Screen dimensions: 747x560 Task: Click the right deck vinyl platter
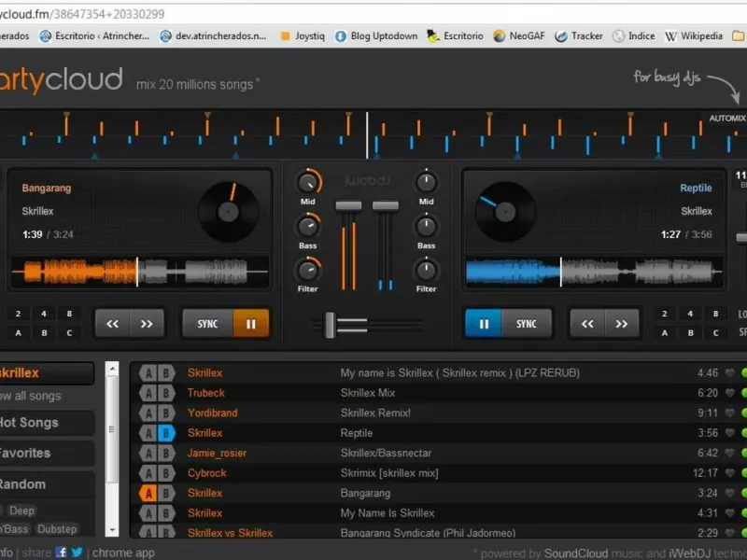coord(505,212)
